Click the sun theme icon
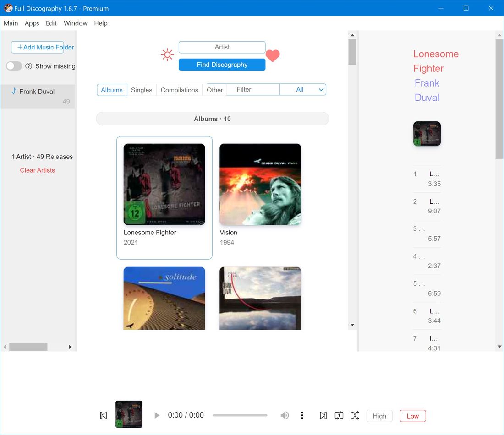This screenshot has width=504, height=435. tap(167, 54)
